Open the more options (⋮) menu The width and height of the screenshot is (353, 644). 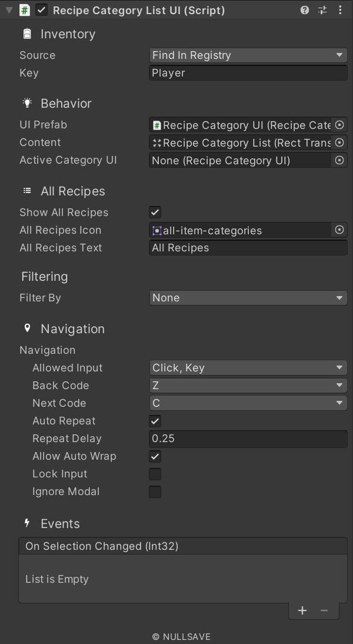tap(340, 10)
